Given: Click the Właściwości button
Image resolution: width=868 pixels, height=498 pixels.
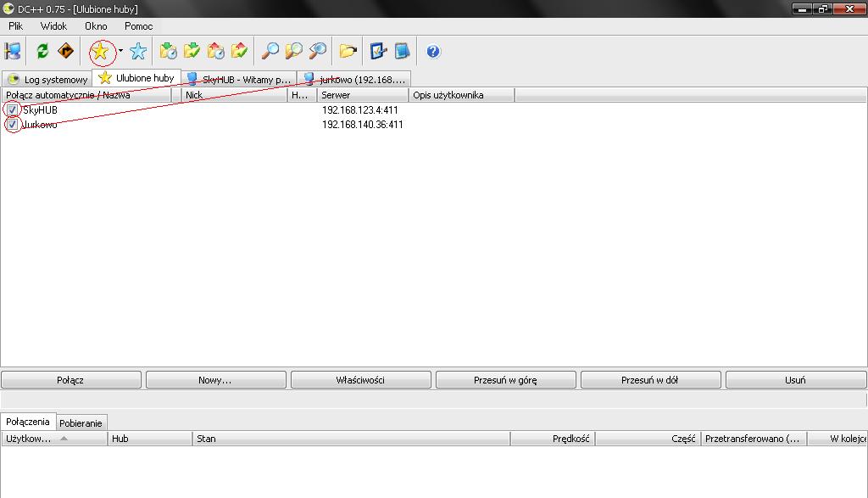Looking at the screenshot, I should tap(360, 380).
